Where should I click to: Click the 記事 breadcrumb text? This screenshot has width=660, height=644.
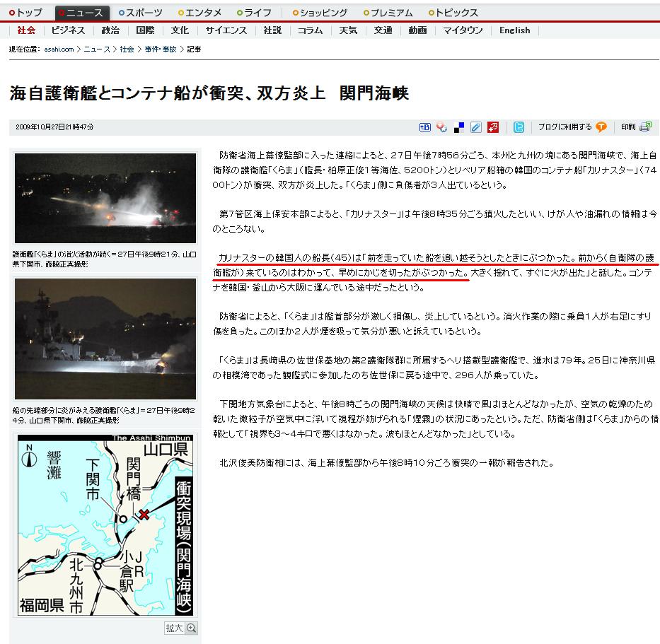pos(194,49)
